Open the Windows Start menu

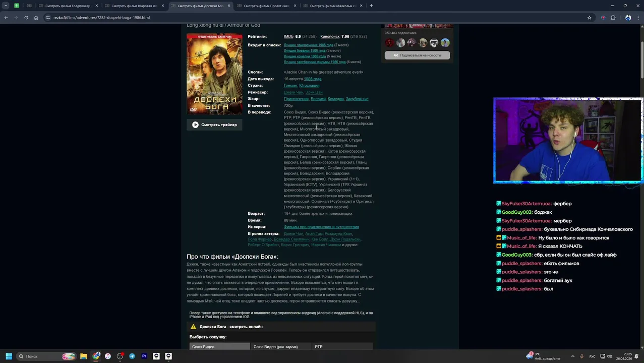(x=9, y=356)
